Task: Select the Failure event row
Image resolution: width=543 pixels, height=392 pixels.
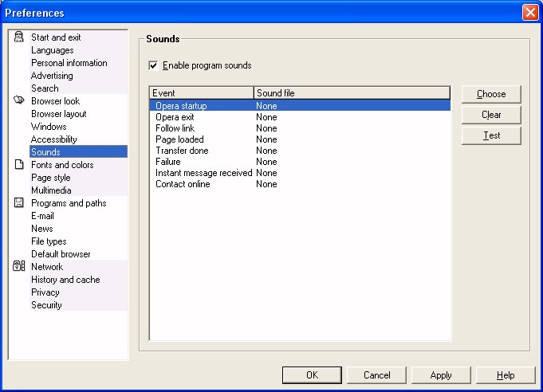Action: pyautogui.click(x=300, y=162)
